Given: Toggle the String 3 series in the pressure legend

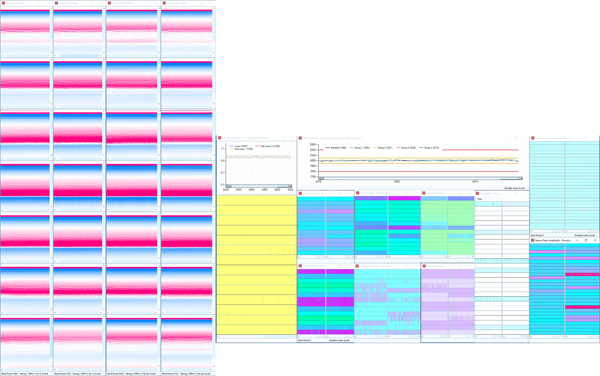Looking at the screenshot, I should tap(406, 148).
